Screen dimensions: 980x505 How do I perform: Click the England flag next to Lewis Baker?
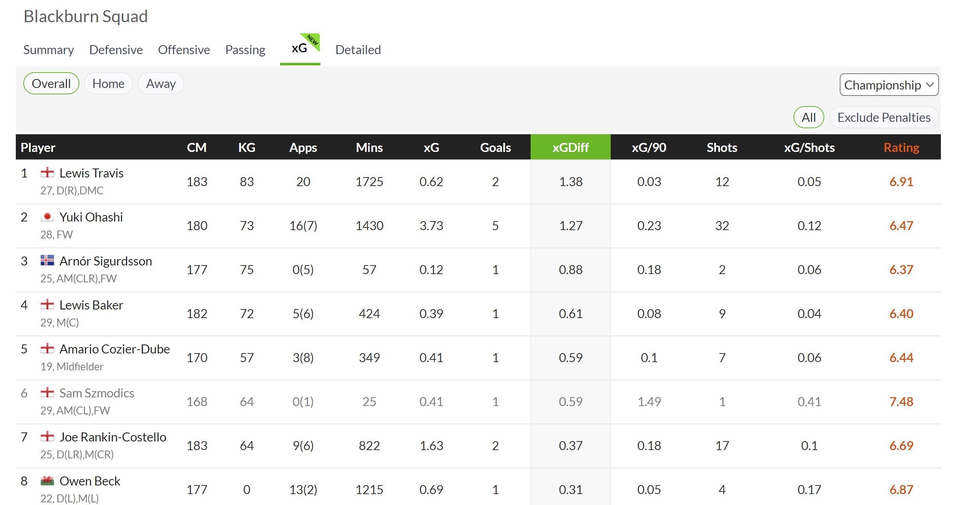pyautogui.click(x=47, y=305)
